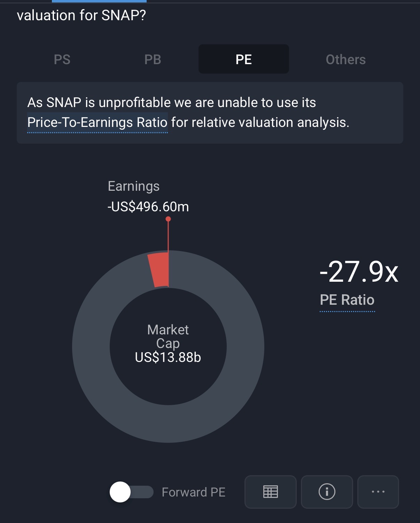Click the info circle icon

pos(327,492)
